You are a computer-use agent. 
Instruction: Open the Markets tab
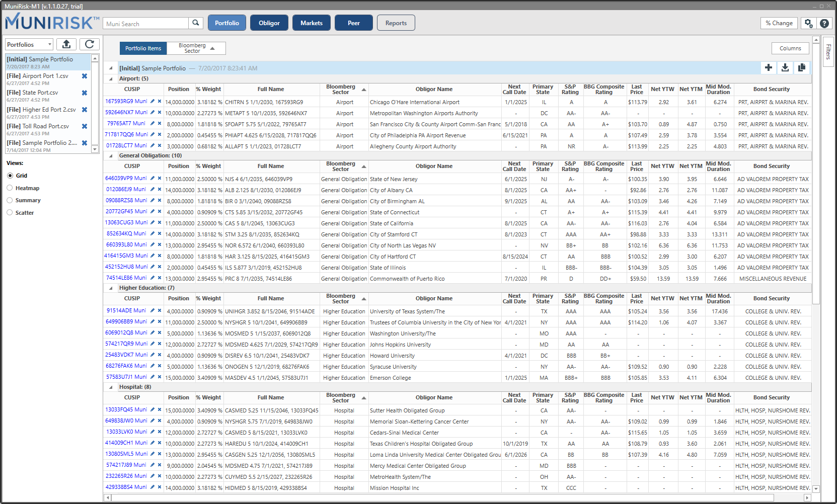312,23
